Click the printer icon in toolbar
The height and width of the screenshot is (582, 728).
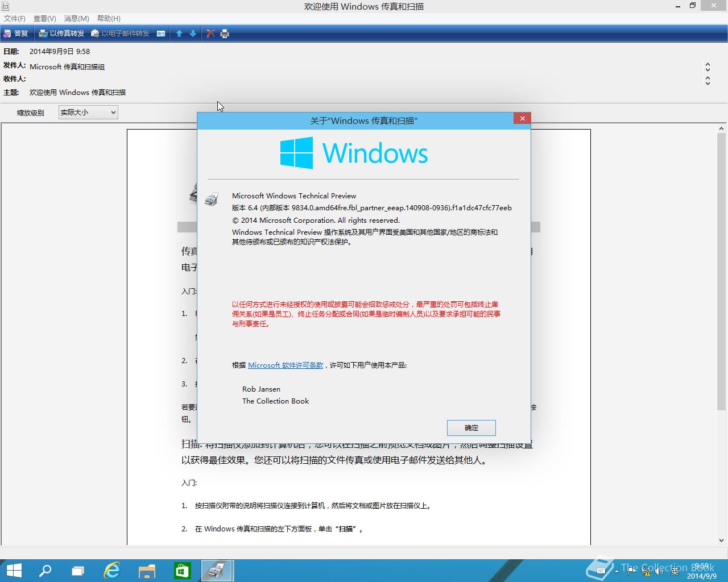point(225,34)
